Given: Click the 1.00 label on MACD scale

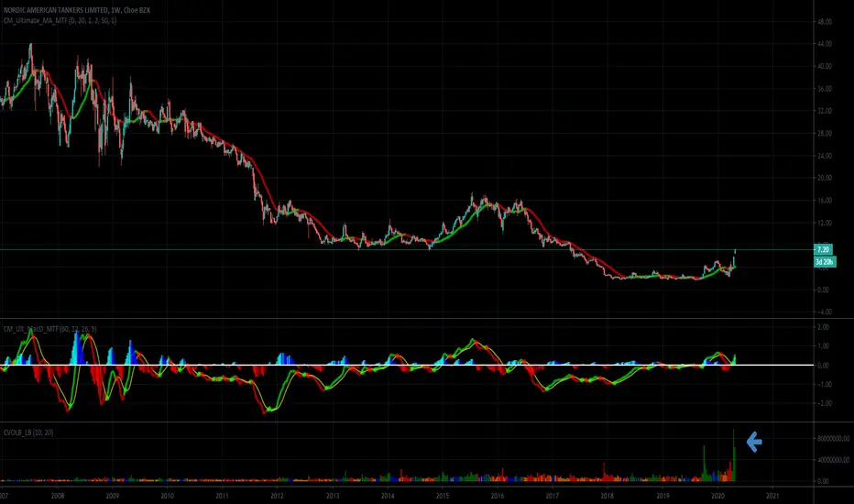Looking at the screenshot, I should tap(823, 346).
